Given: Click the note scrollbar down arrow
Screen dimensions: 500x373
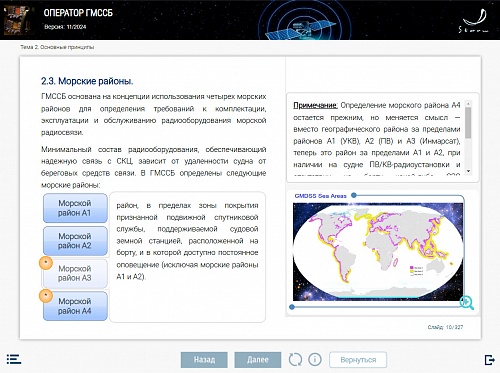Looking at the screenshot, I should pyautogui.click(x=468, y=171).
